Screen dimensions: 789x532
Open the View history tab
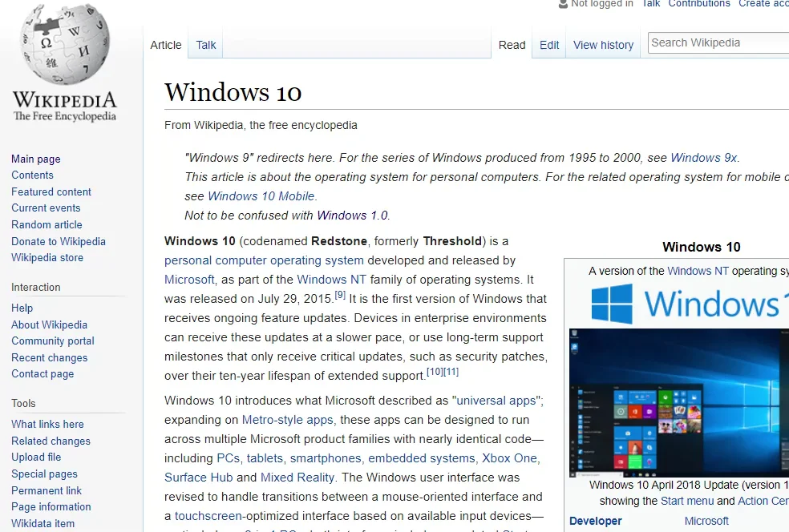pyautogui.click(x=603, y=45)
